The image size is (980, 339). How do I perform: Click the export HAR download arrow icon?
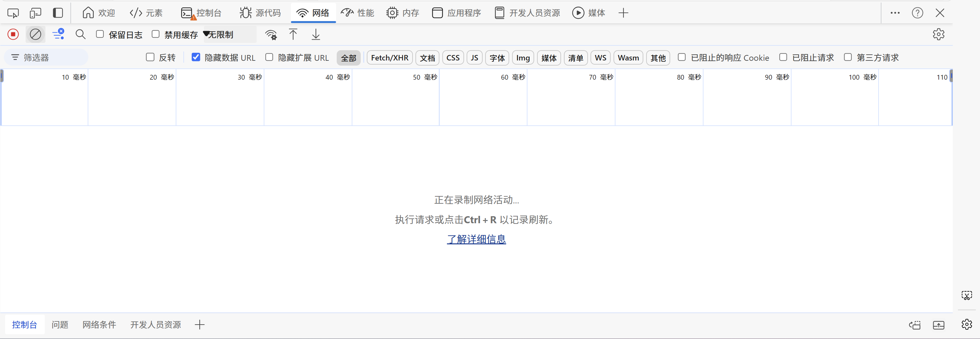click(x=316, y=35)
